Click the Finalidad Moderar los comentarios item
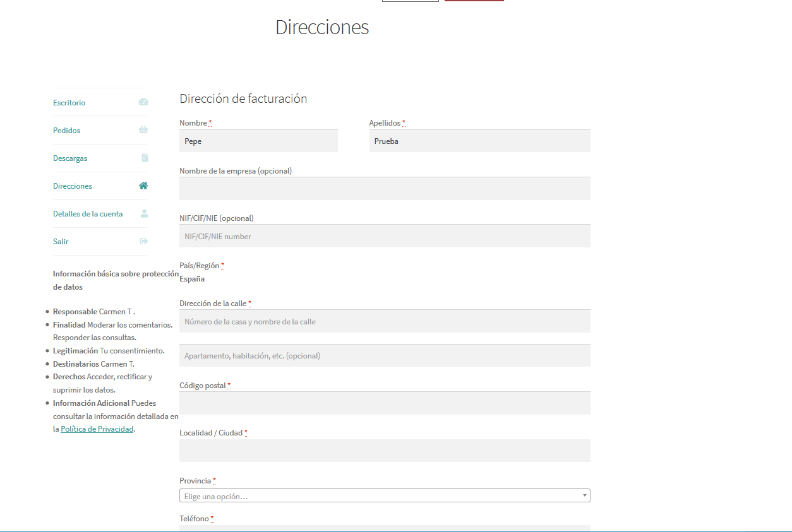Viewport: 792px width, 532px height. pyautogui.click(x=113, y=331)
